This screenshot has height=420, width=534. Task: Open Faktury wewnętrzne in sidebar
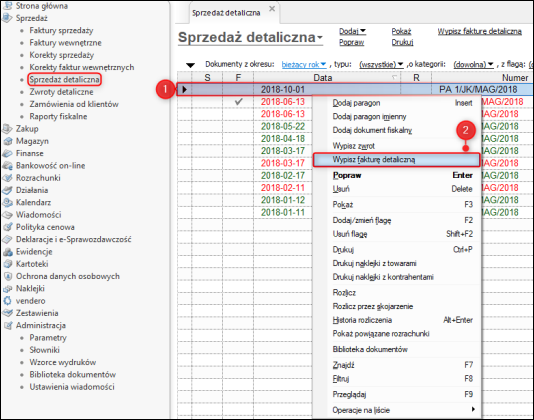coord(65,43)
